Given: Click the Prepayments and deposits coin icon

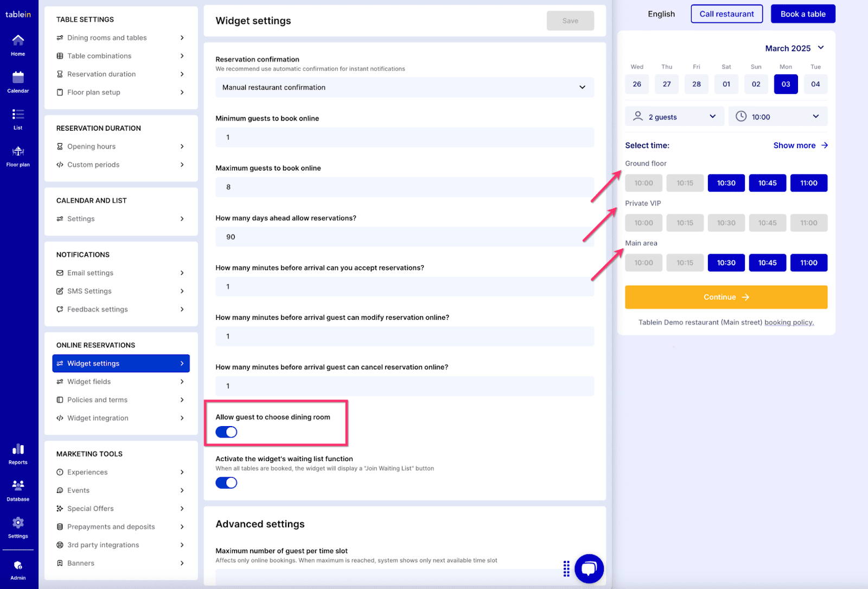Looking at the screenshot, I should (60, 527).
